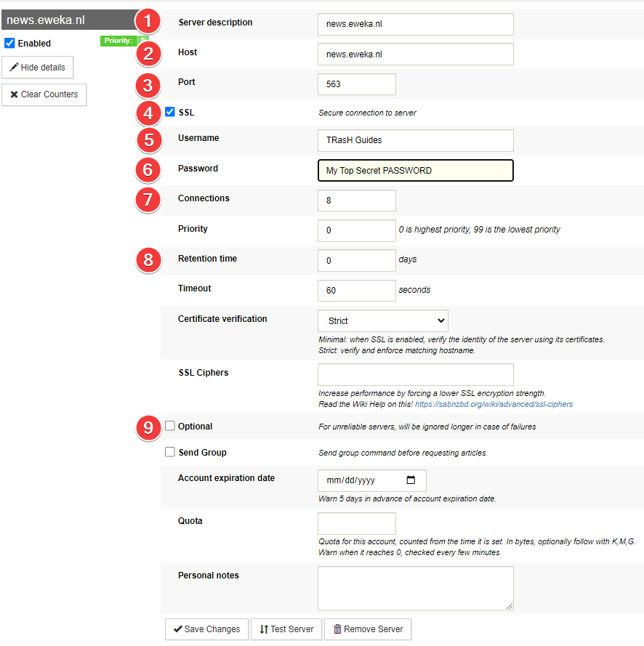Check the Send Group checkbox
644x646 pixels.
point(170,452)
